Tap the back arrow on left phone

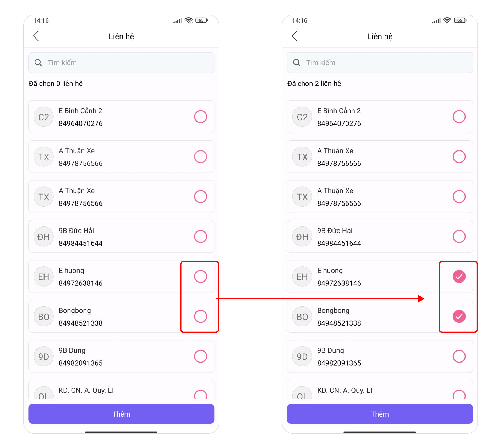point(36,36)
